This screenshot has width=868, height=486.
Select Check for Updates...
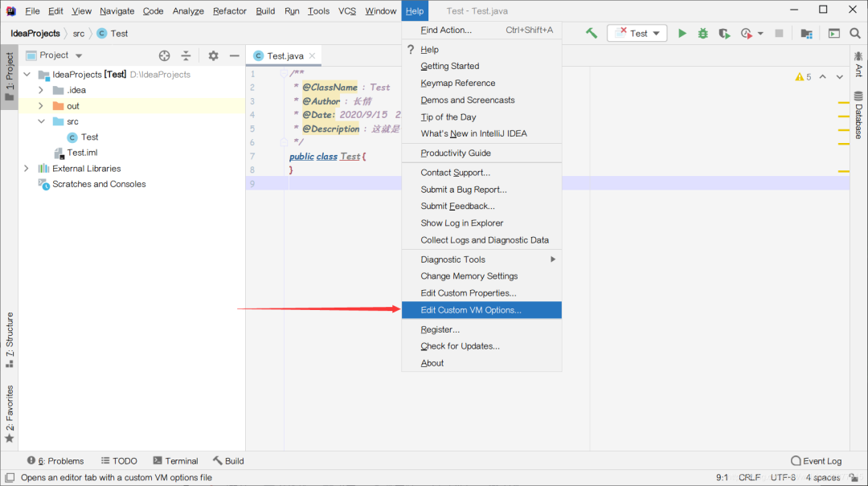click(481, 346)
